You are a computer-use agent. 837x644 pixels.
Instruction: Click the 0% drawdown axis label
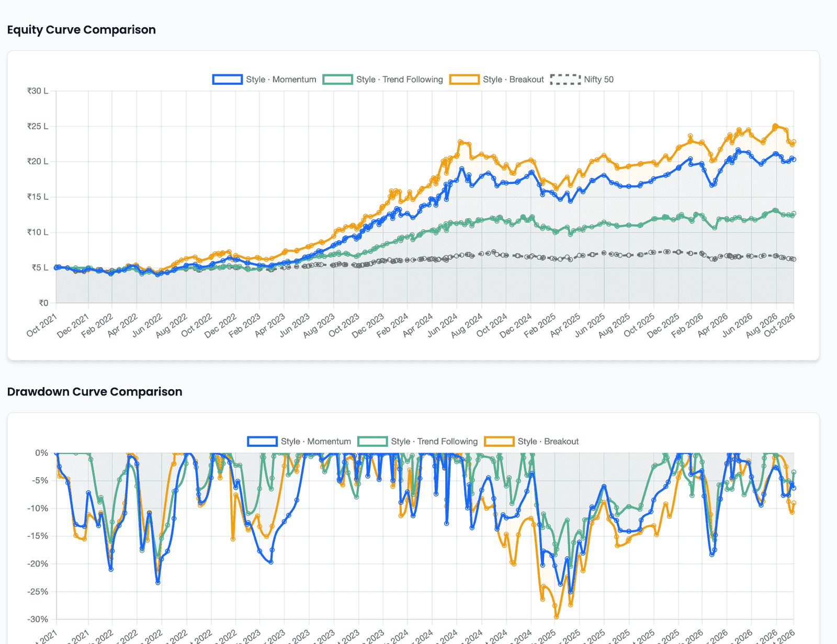click(42, 453)
